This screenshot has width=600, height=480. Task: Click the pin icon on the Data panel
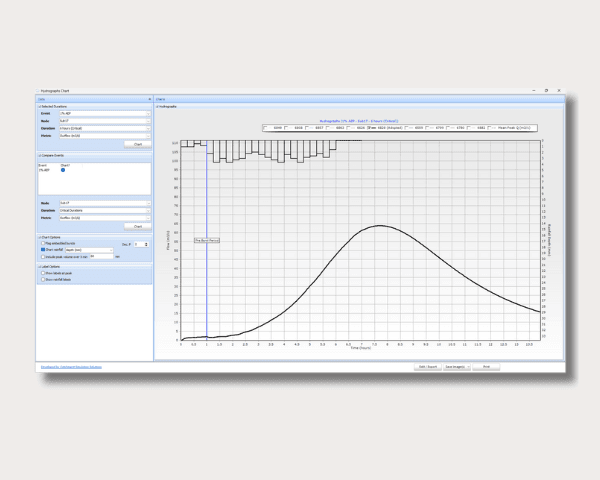[x=150, y=99]
